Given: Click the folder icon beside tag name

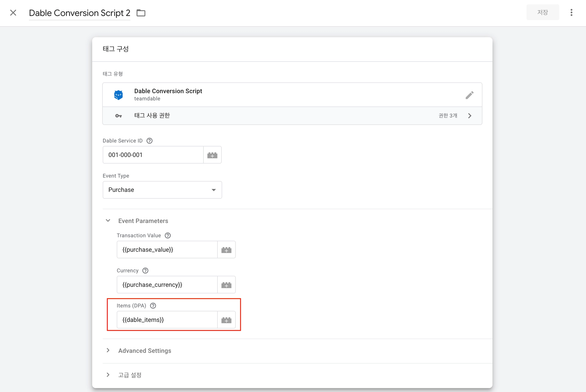Looking at the screenshot, I should pyautogui.click(x=141, y=13).
